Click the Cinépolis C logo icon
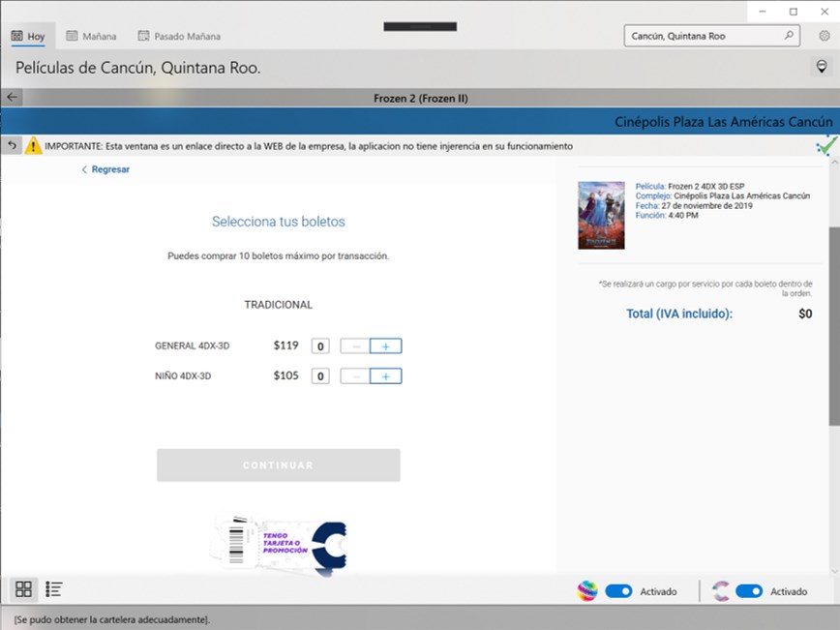Image resolution: width=840 pixels, height=630 pixels. coord(721,591)
